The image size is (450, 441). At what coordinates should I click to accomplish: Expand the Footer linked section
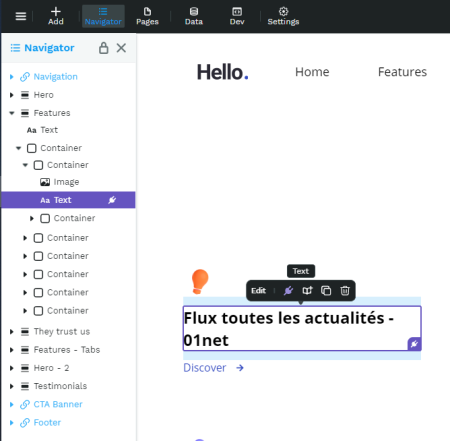pos(12,423)
